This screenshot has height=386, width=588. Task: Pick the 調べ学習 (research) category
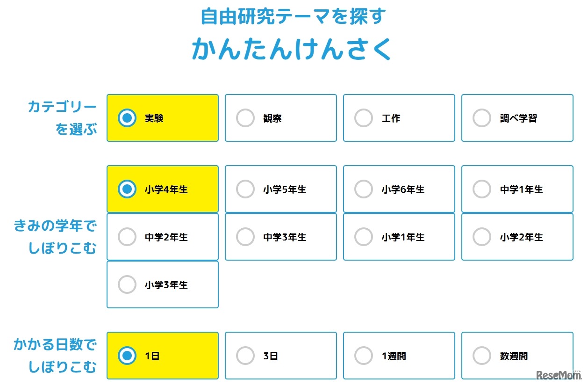(x=517, y=118)
